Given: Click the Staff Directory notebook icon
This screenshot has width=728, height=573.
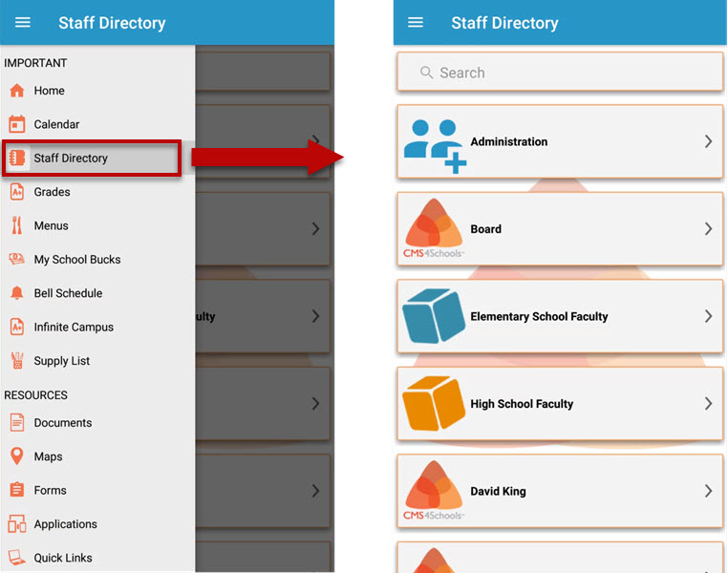Looking at the screenshot, I should 17,158.
